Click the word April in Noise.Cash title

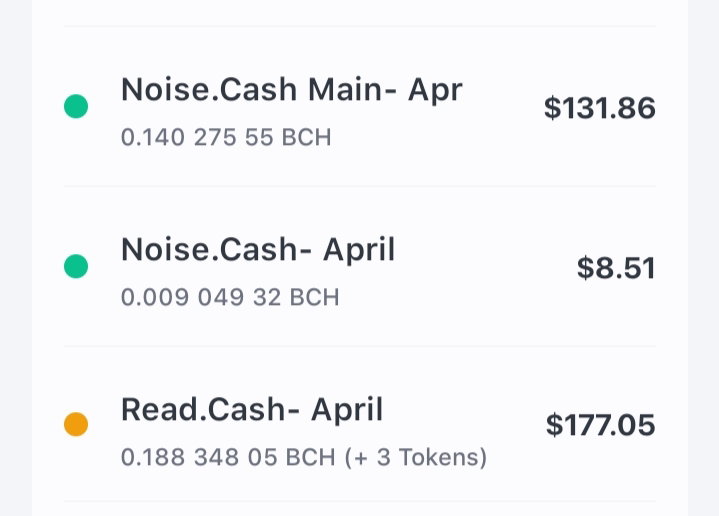tap(359, 250)
